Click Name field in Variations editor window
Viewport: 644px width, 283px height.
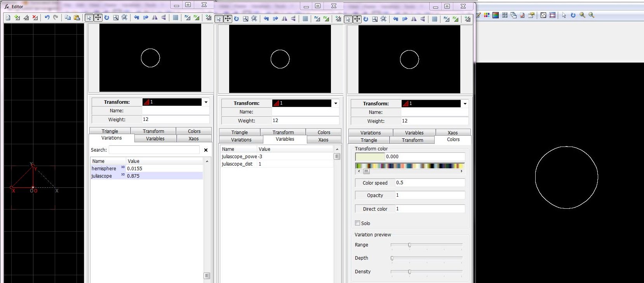pyautogui.click(x=176, y=111)
